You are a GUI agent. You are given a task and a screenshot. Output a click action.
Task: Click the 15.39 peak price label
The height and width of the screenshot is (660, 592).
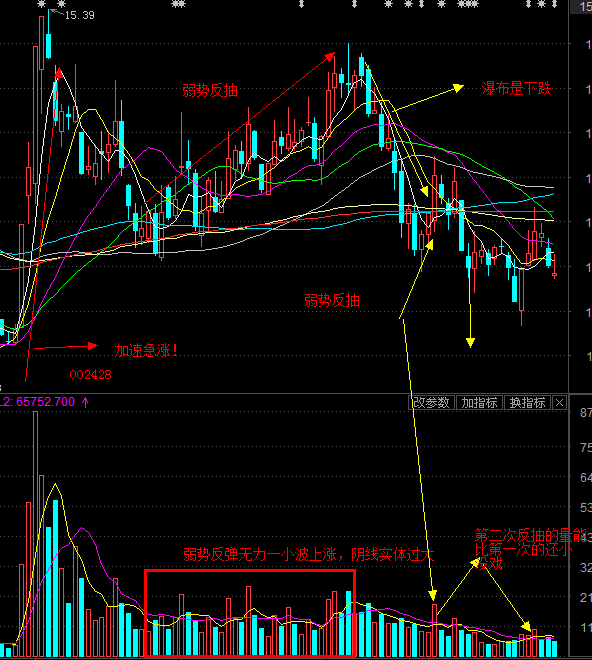tap(80, 15)
